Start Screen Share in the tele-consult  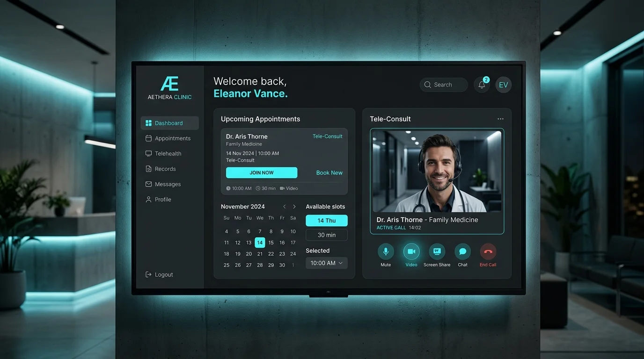(437, 251)
